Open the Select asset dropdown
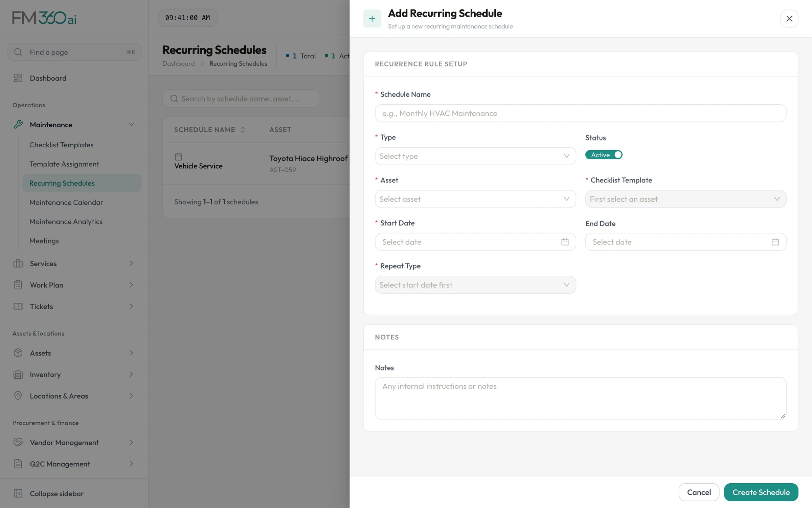 click(475, 199)
